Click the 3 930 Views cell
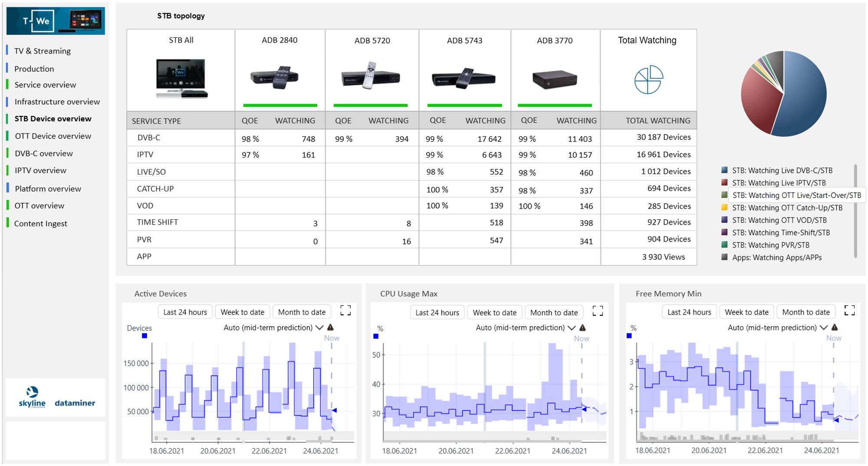 coord(664,257)
